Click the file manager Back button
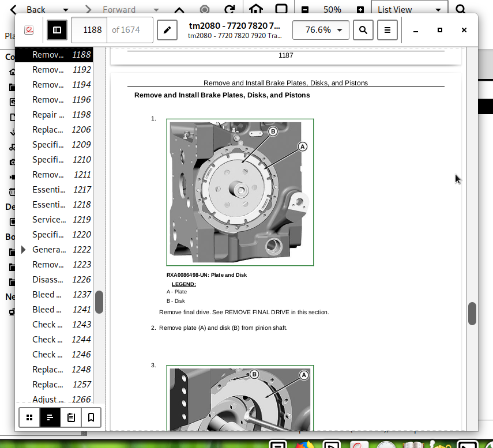This screenshot has width=493, height=448. pyautogui.click(x=30, y=9)
